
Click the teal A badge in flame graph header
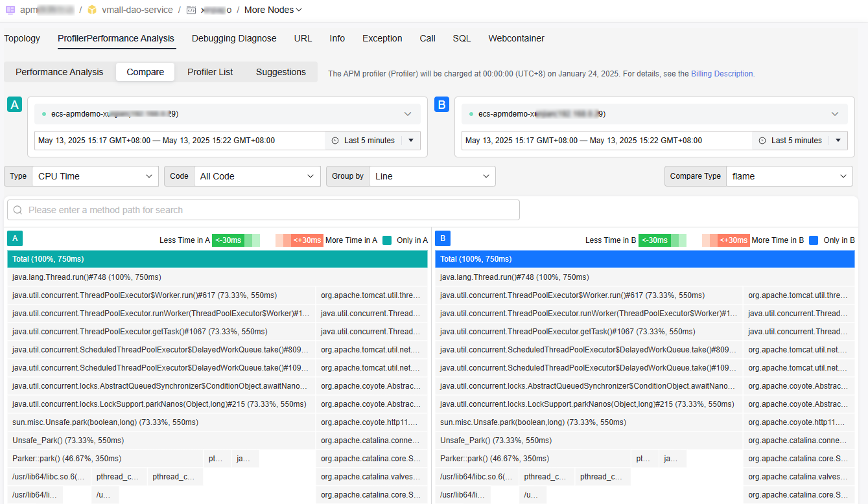tap(15, 238)
